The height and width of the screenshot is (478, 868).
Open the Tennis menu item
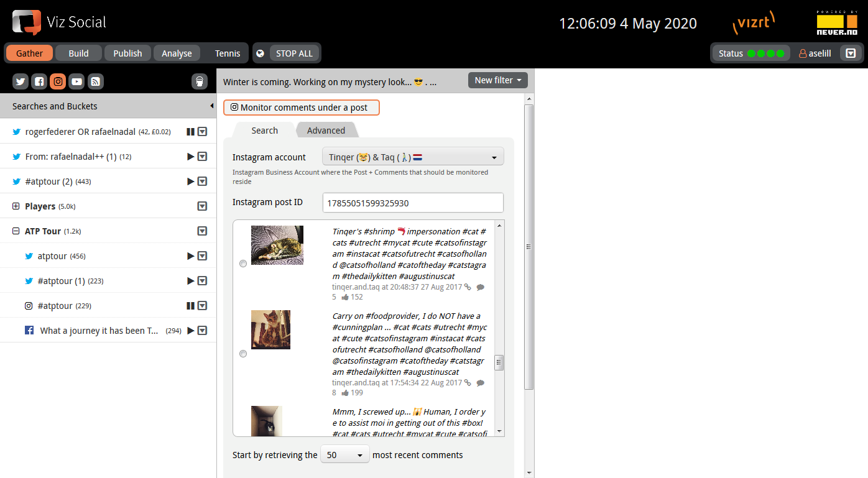pyautogui.click(x=228, y=53)
